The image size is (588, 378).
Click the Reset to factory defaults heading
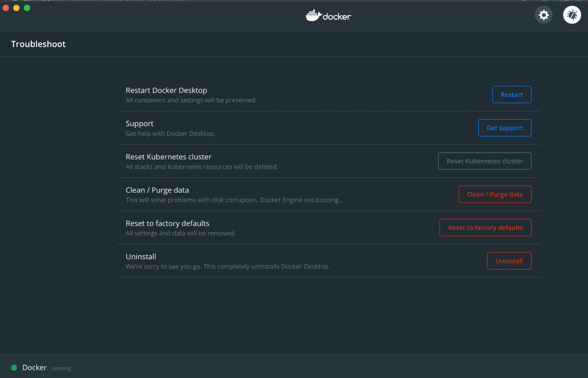click(x=168, y=223)
